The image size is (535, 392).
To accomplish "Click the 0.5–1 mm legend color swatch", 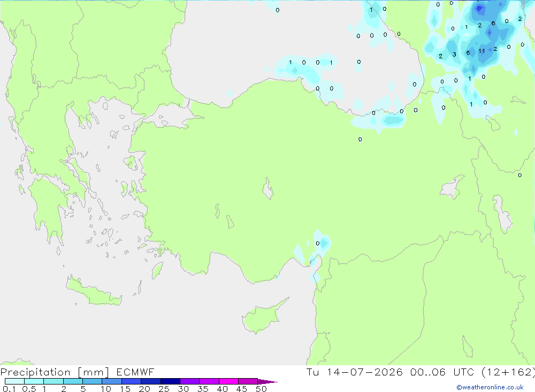I will coord(34,381).
